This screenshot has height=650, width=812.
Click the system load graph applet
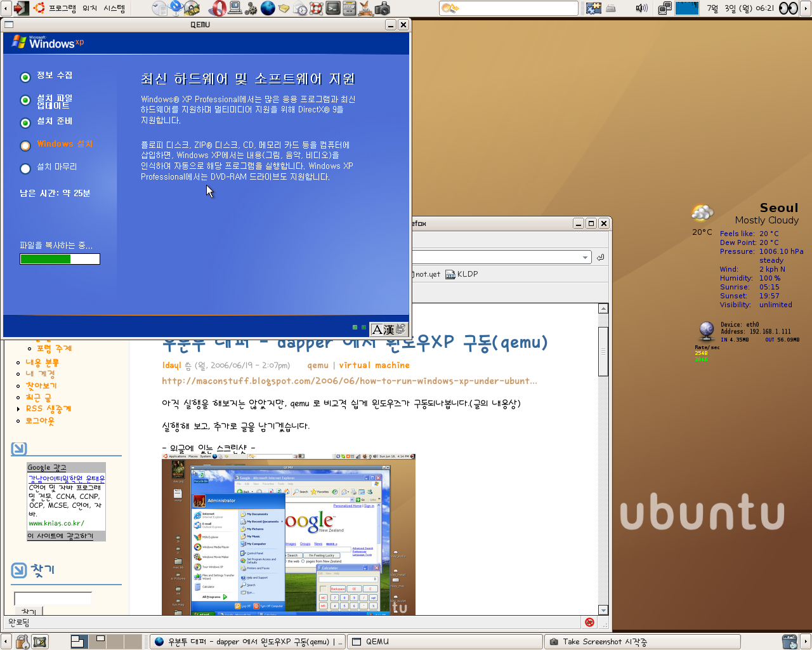pos(686,8)
